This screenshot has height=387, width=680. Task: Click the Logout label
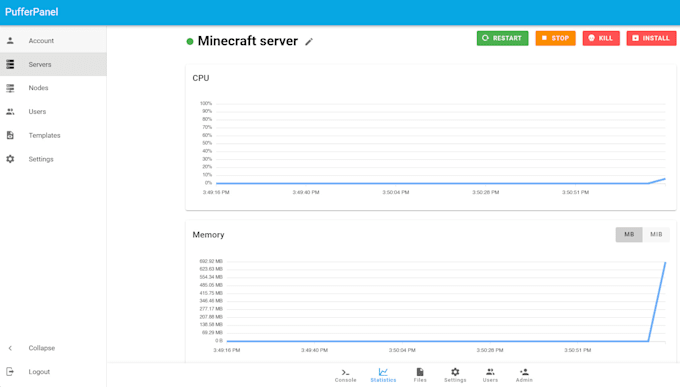pyautogui.click(x=39, y=372)
